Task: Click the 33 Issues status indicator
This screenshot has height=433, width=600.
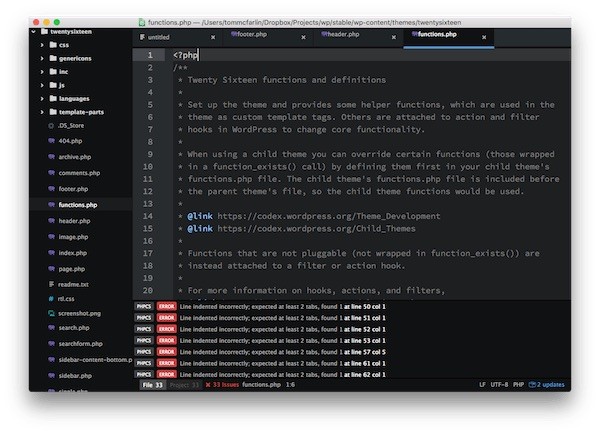Action: 222,385
